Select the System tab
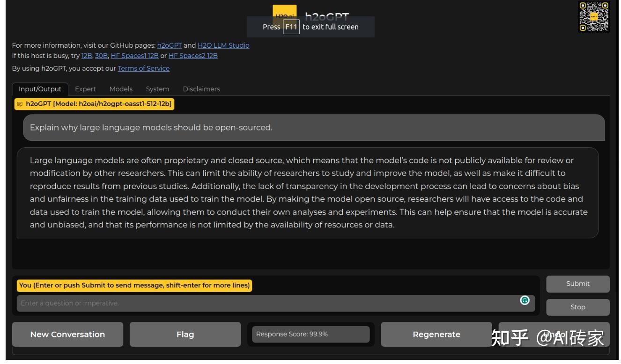 (157, 89)
